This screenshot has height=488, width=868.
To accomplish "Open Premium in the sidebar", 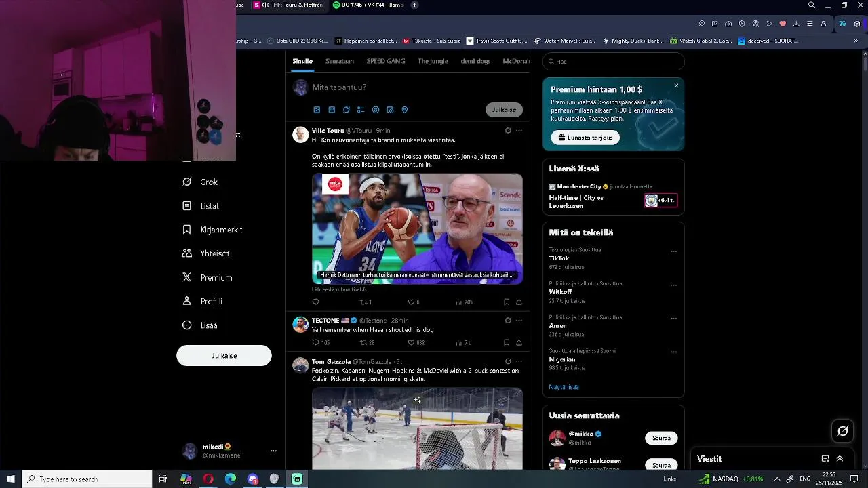I will [x=207, y=278].
